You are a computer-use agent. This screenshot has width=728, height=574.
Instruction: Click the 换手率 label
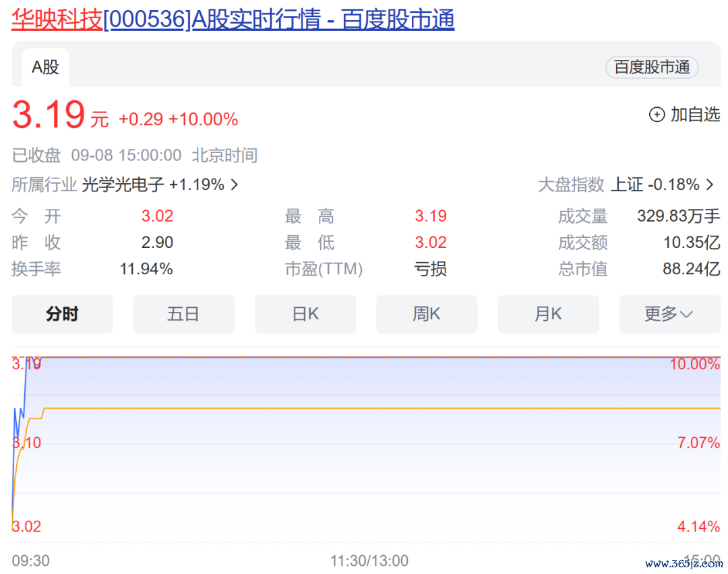coord(36,269)
